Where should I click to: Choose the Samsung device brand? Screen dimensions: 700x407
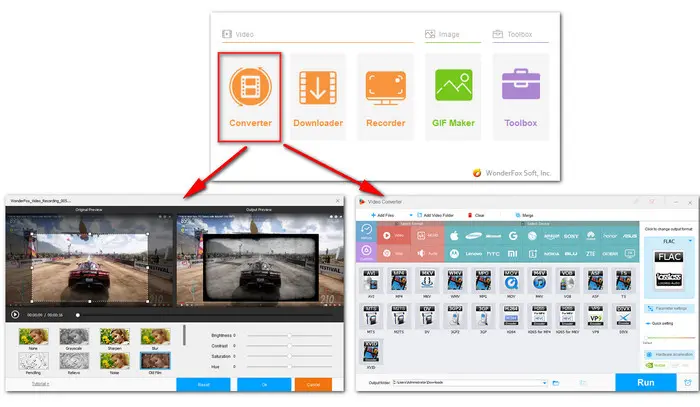coord(473,236)
